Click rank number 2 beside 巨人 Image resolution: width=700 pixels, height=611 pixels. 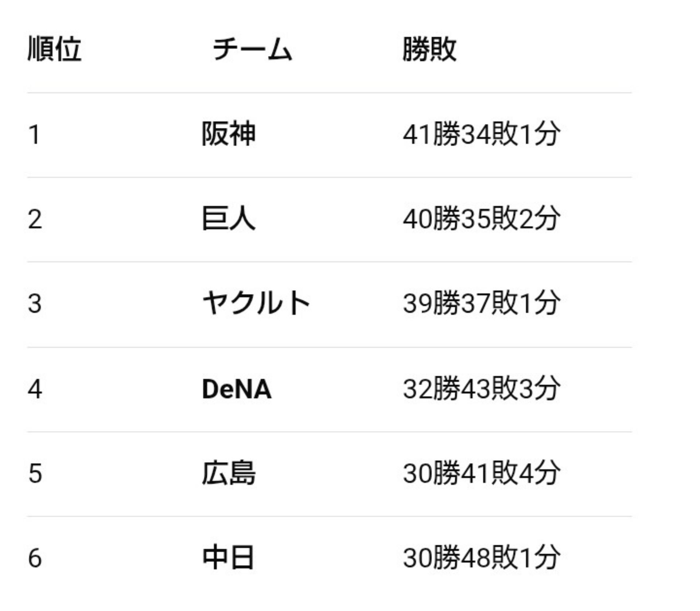[x=35, y=219]
